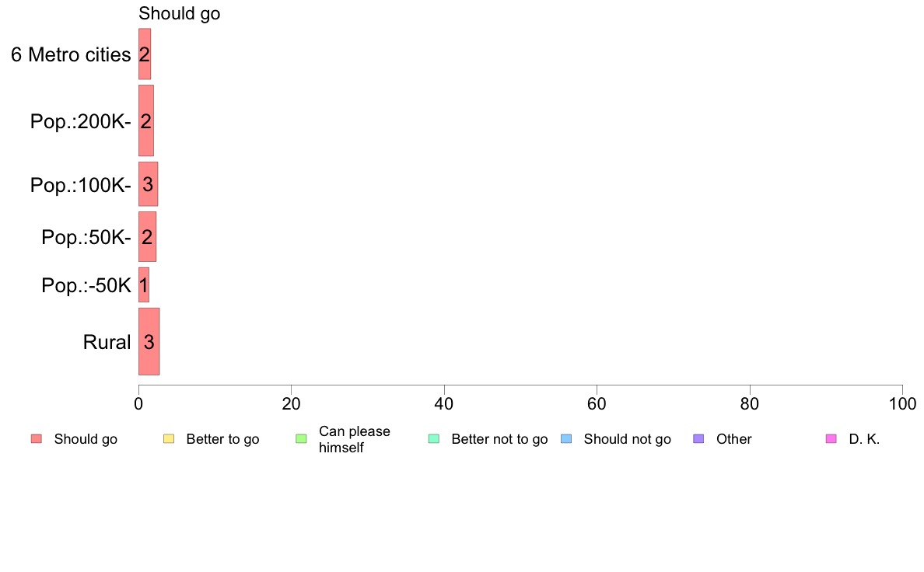The width and height of the screenshot is (924, 572).
Task: Select the blue Should not go swatch
Action: [x=566, y=439]
